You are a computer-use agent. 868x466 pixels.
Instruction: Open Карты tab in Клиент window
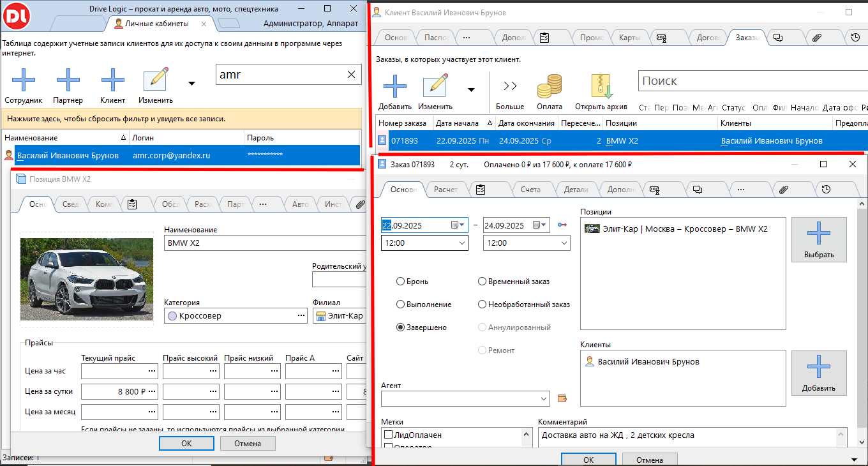coord(629,38)
